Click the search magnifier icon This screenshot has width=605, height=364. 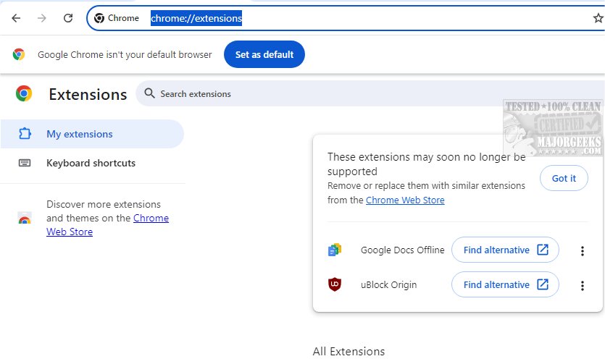(150, 93)
